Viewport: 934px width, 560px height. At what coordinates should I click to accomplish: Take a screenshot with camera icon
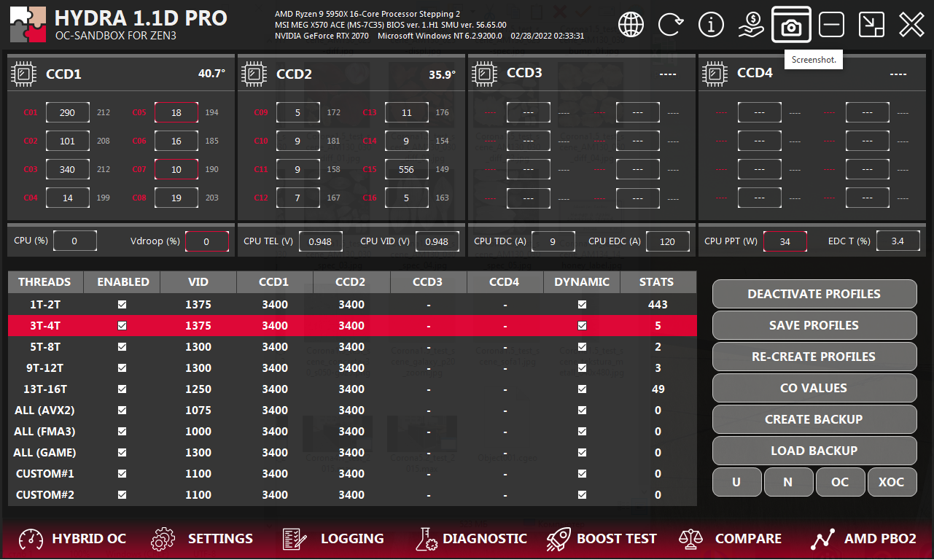coord(791,25)
